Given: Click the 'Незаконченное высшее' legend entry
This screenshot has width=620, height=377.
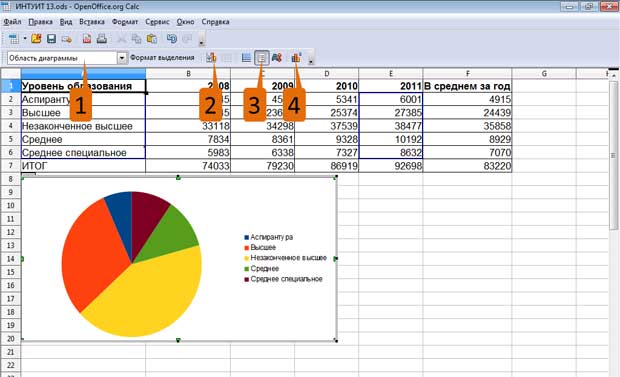Looking at the screenshot, I should [x=285, y=258].
